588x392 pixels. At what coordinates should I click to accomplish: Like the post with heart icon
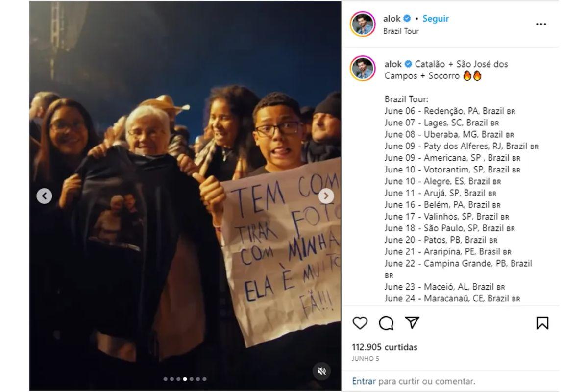point(360,323)
